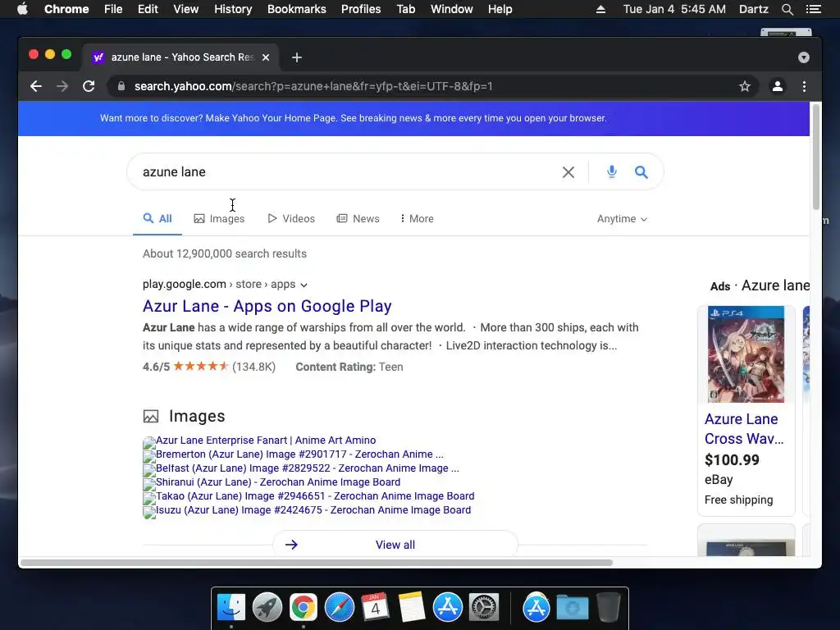Image resolution: width=840 pixels, height=630 pixels.
Task: Select the All results tab
Action: pyautogui.click(x=157, y=218)
